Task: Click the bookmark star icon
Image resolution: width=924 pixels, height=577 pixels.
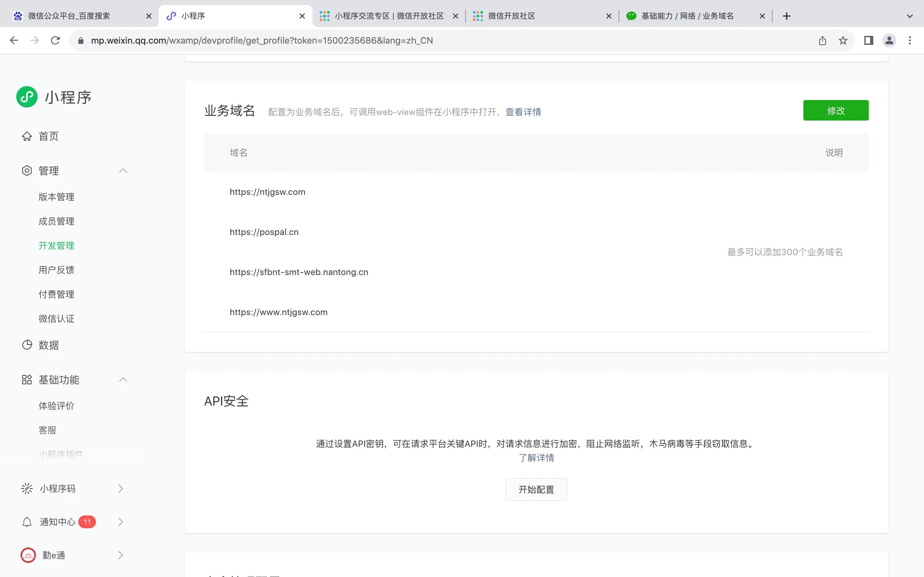Action: tap(843, 40)
